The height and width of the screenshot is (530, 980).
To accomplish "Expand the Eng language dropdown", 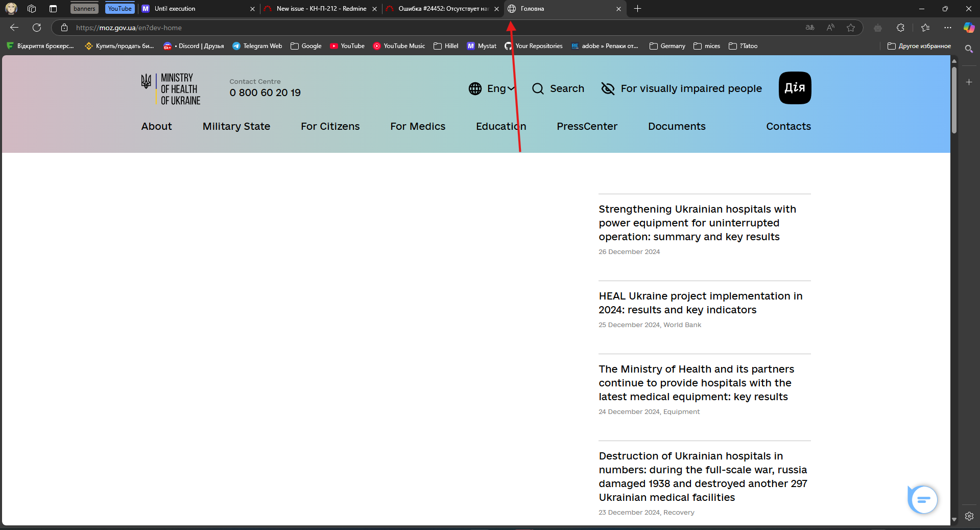I will click(x=492, y=88).
